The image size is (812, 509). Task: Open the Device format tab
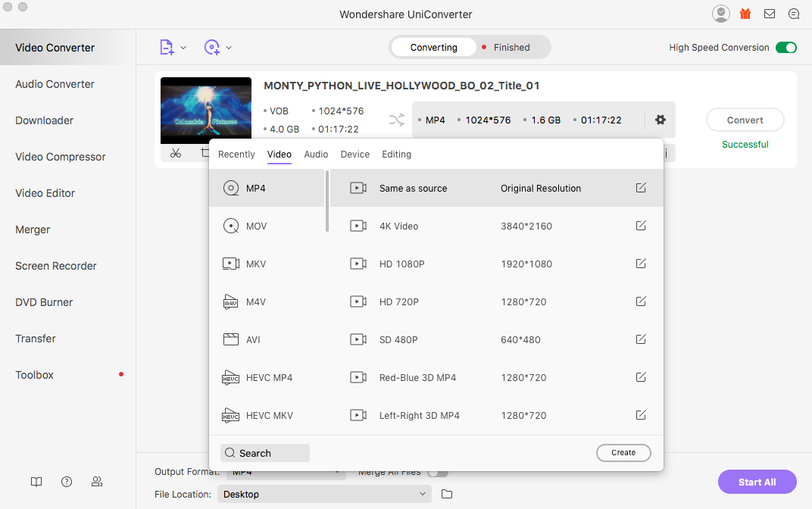(354, 155)
